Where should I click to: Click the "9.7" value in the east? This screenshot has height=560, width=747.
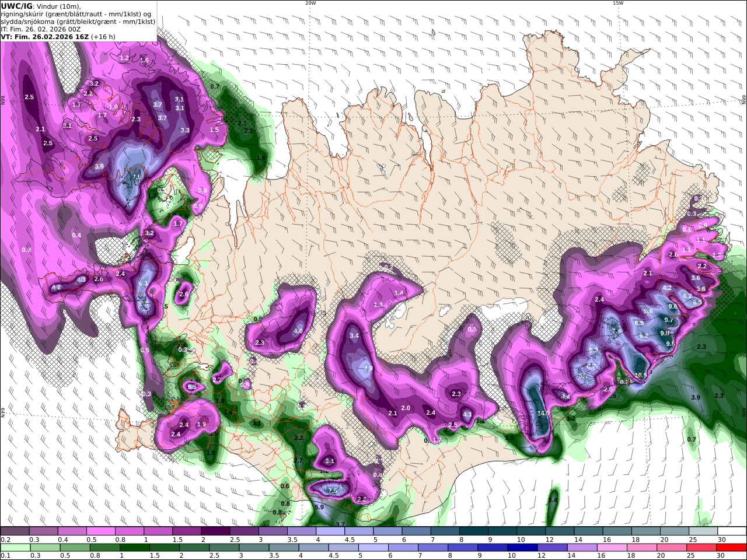click(x=669, y=320)
